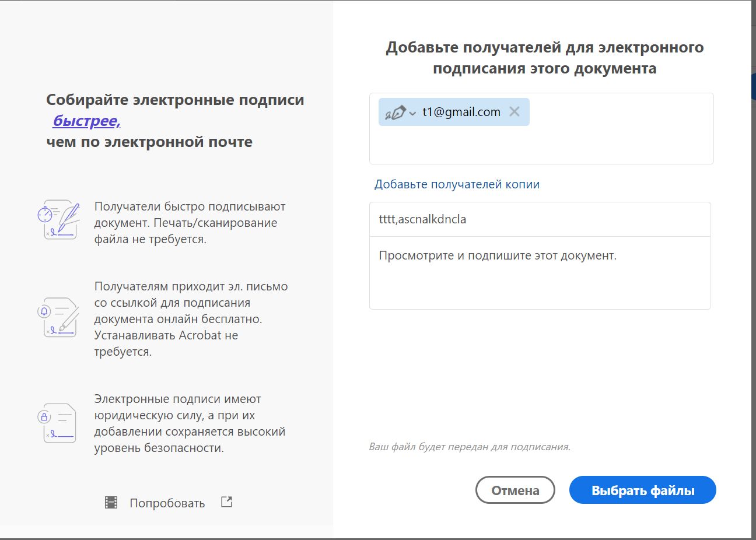Click Попробовать to try the feature
The width and height of the screenshot is (756, 540).
tap(167, 502)
